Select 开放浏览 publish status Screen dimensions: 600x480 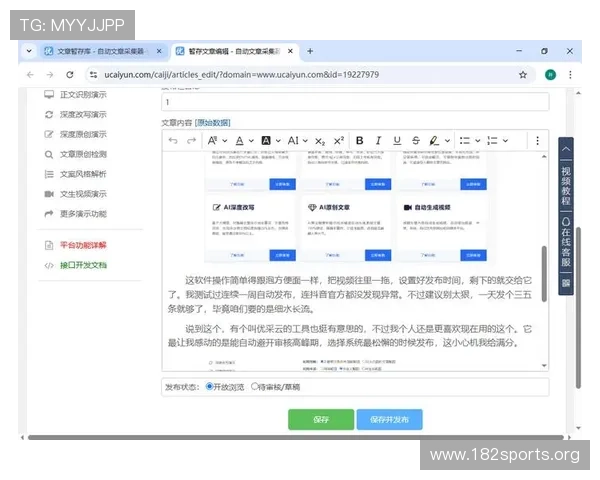click(209, 387)
